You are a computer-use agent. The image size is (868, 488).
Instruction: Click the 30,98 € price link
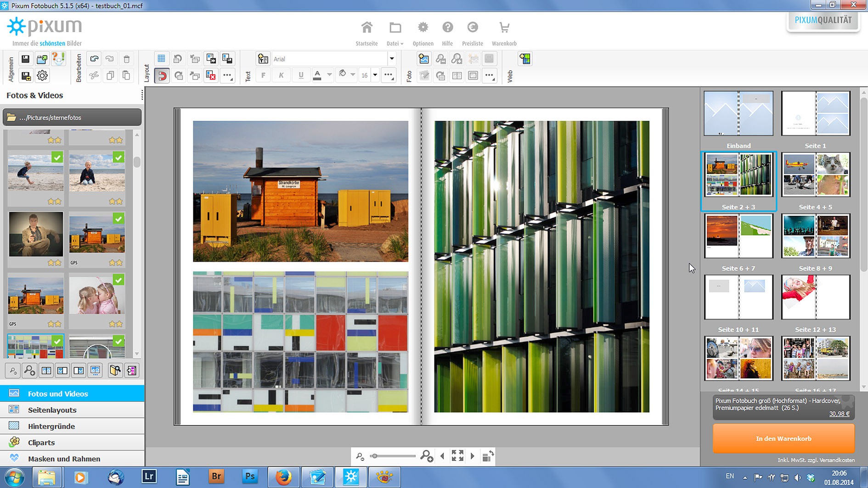tap(839, 414)
